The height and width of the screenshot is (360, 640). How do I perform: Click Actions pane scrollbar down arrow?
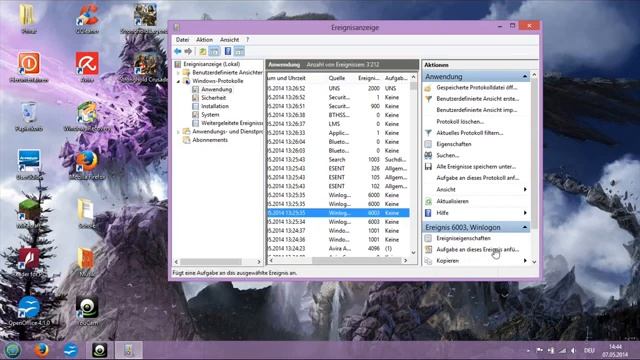pos(534,262)
